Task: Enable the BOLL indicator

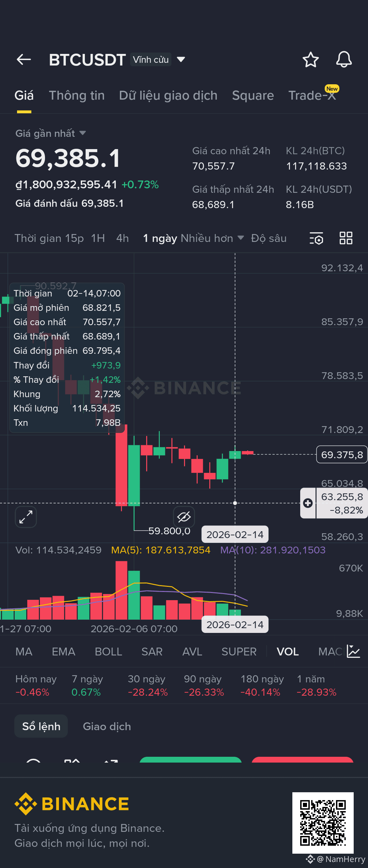Action: click(108, 652)
